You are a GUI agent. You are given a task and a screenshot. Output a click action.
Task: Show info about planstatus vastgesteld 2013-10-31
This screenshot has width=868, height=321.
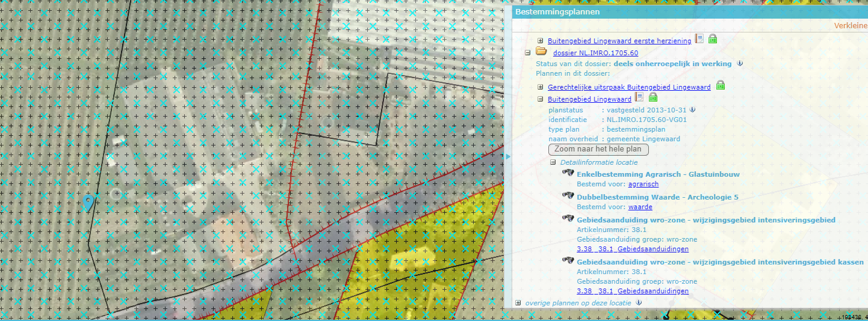[x=692, y=109]
